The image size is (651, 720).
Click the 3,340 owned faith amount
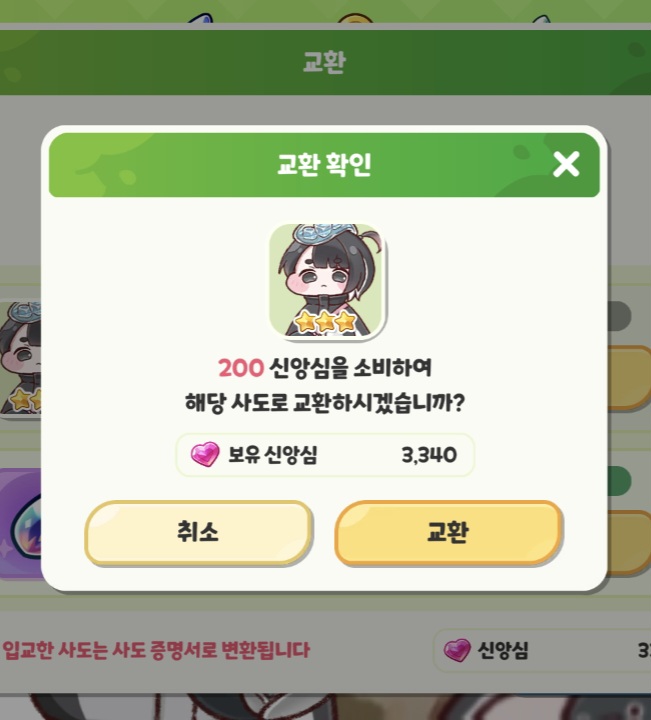429,455
